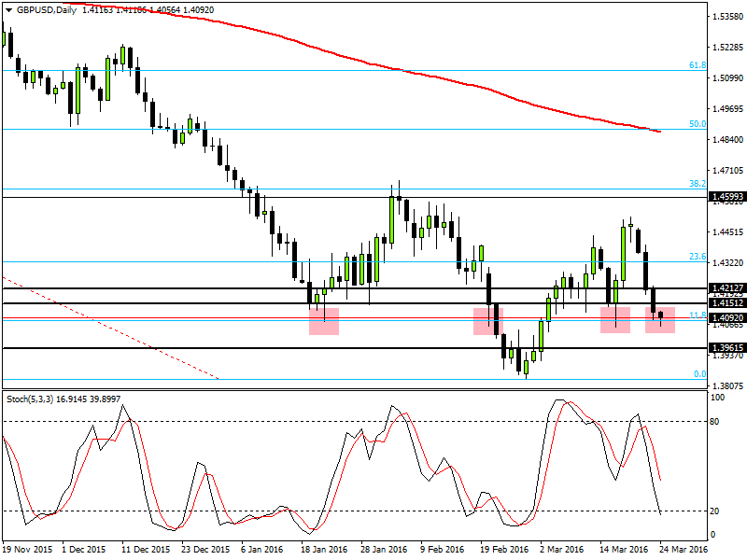Click the OHLC value 1.40920 in the chart header

199,10
